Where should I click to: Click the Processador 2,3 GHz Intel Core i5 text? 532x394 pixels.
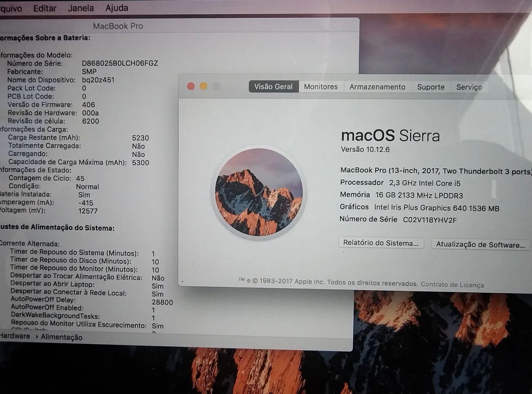(400, 183)
